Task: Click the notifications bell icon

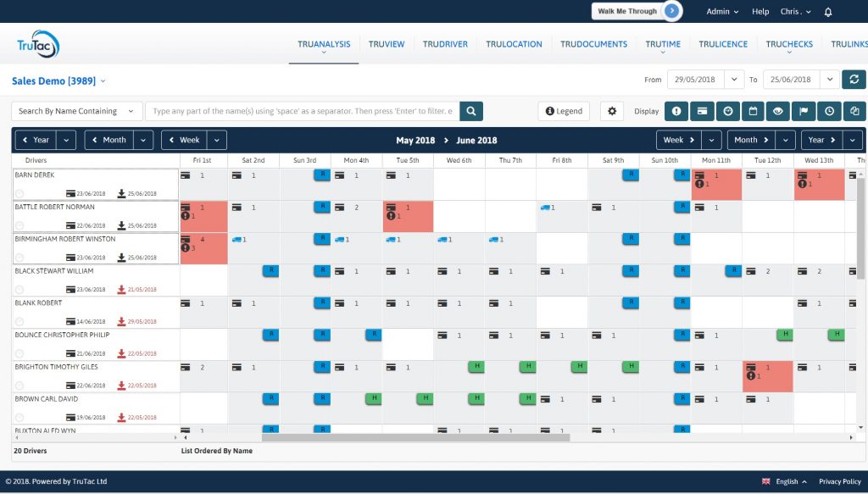Action: click(x=828, y=12)
